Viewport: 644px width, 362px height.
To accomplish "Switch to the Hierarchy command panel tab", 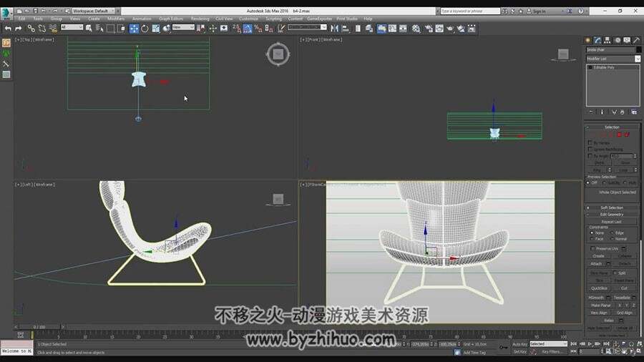I will pos(607,40).
